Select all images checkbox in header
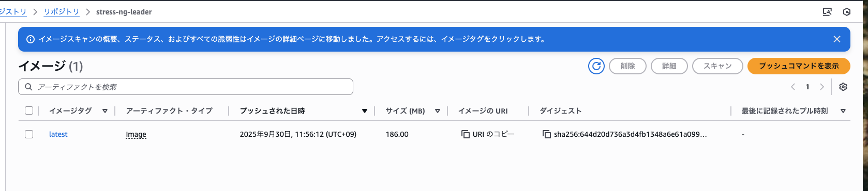Viewport: 868px width, 191px height. pos(29,110)
